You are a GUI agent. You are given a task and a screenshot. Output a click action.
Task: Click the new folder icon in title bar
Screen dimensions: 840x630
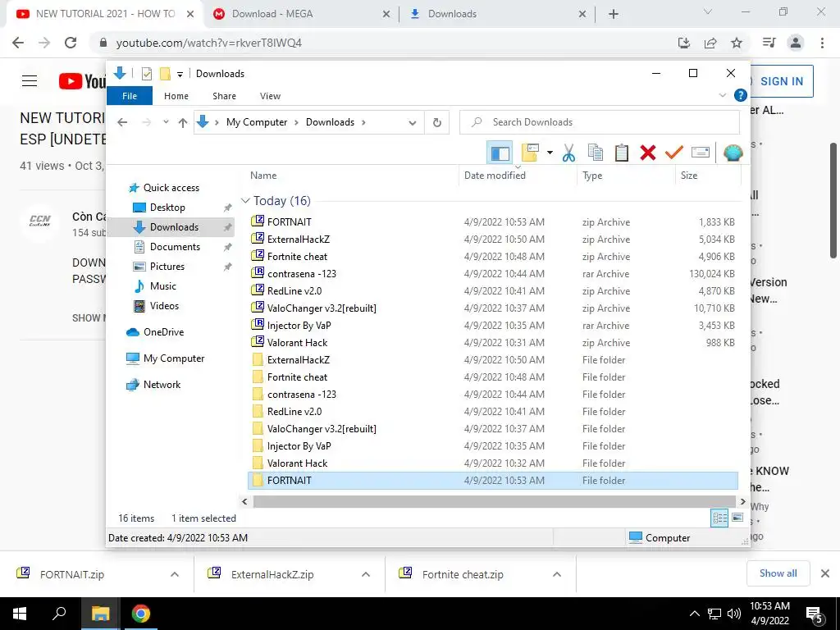(x=165, y=73)
